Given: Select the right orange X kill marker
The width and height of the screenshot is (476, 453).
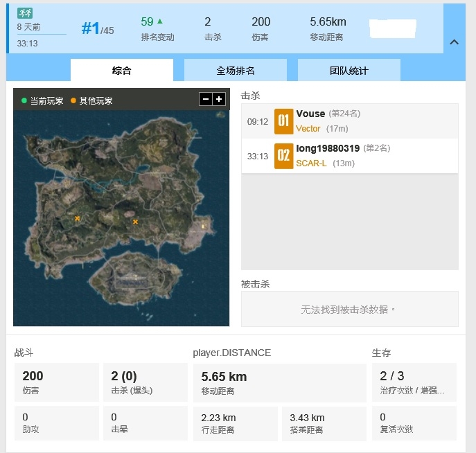Looking at the screenshot, I should click(135, 222).
